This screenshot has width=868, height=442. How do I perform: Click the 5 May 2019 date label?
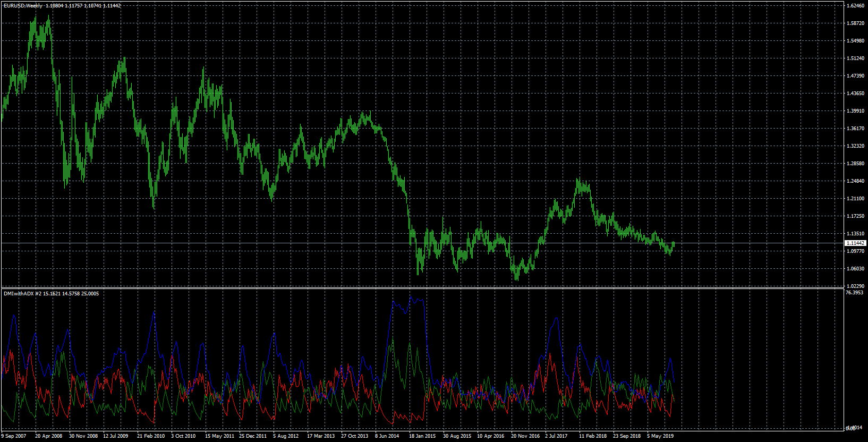(660, 436)
